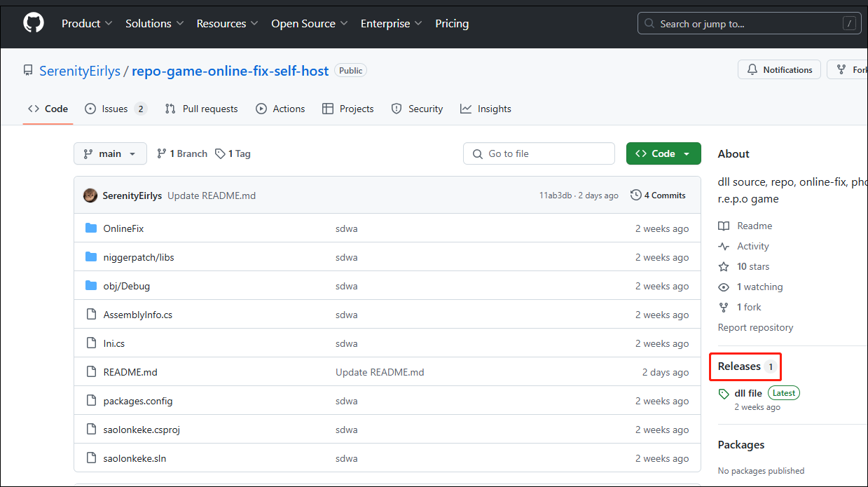View the 1 Tag link
The image size is (868, 487).
(x=233, y=153)
